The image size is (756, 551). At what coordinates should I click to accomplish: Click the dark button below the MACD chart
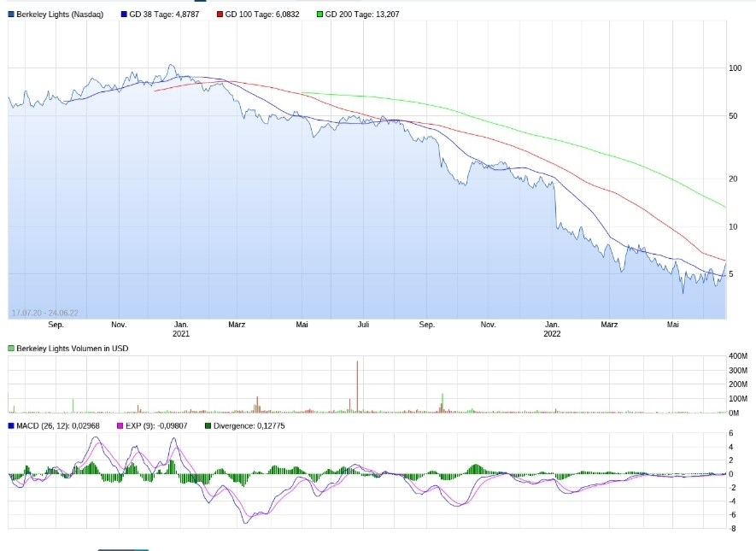pos(123,549)
